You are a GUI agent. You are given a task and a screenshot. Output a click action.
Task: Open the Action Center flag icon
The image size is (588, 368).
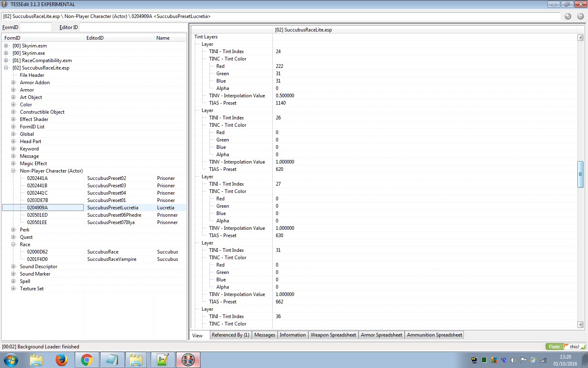click(x=523, y=360)
